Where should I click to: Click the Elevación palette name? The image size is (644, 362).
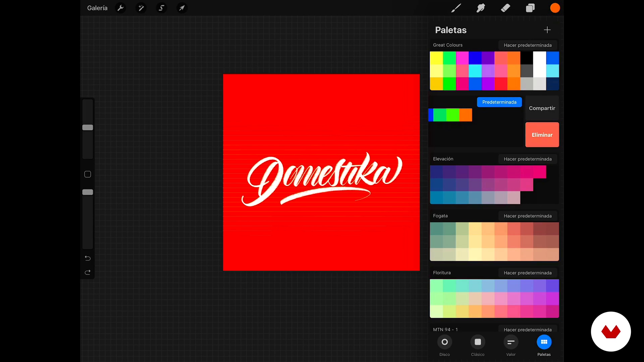coord(443,159)
